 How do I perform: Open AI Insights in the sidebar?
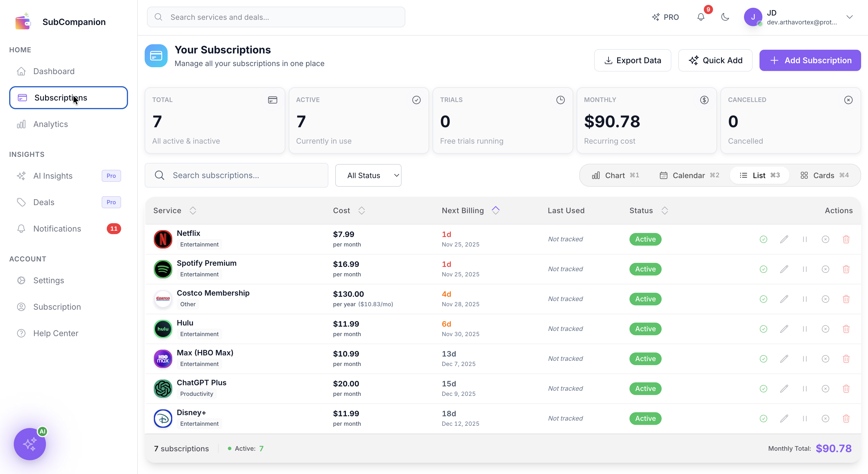coord(68,176)
